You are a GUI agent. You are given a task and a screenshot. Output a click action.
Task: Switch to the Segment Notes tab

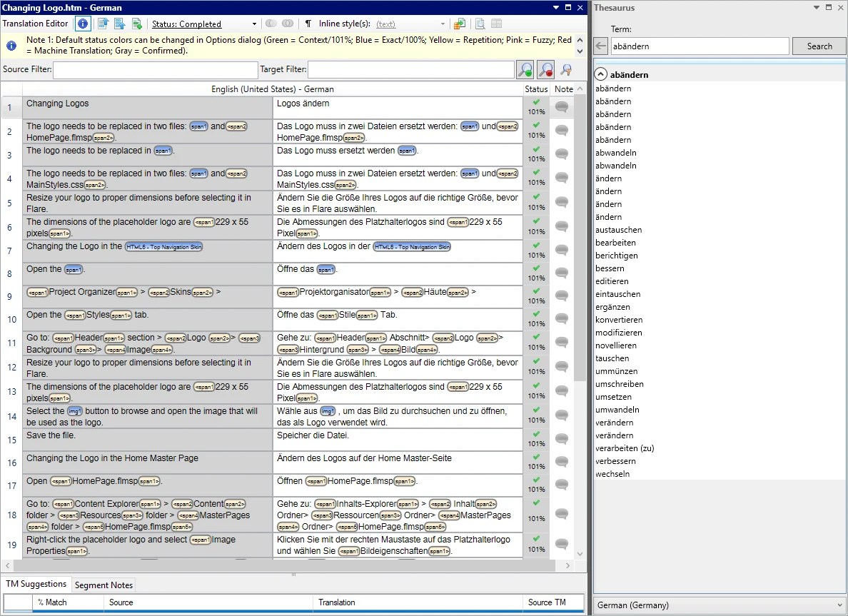tap(104, 584)
